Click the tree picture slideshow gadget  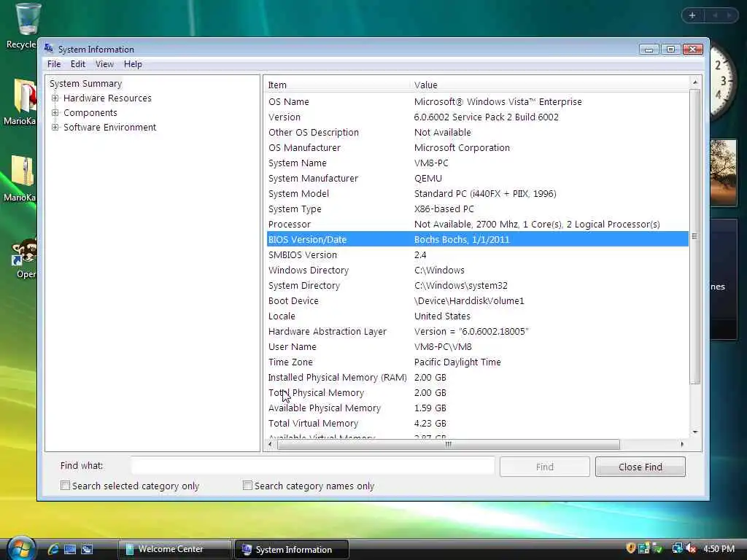click(x=723, y=172)
